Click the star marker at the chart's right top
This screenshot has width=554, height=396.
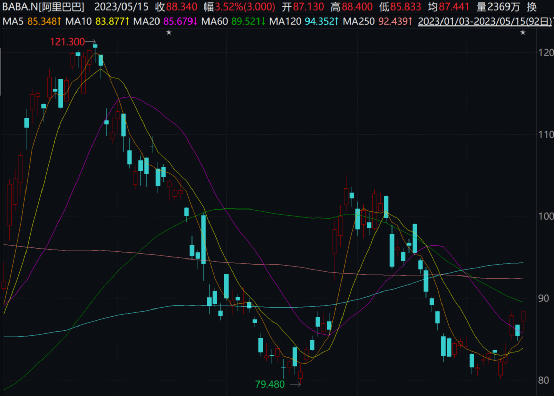(523, 33)
